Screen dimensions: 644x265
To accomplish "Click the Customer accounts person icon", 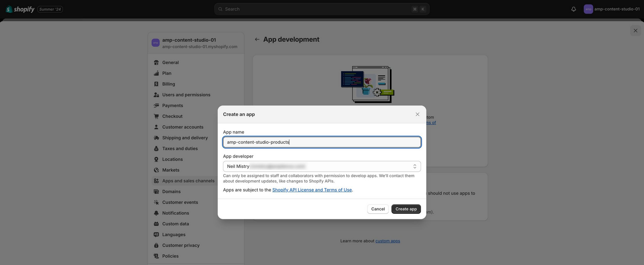I will pyautogui.click(x=156, y=127).
